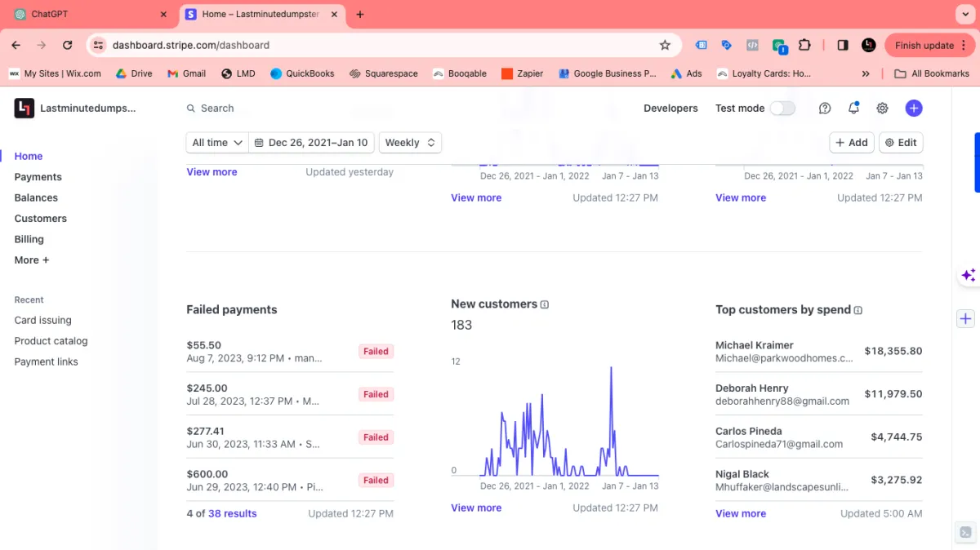The height and width of the screenshot is (550, 980).
Task: Open the Weekly interval dropdown
Action: click(x=410, y=143)
